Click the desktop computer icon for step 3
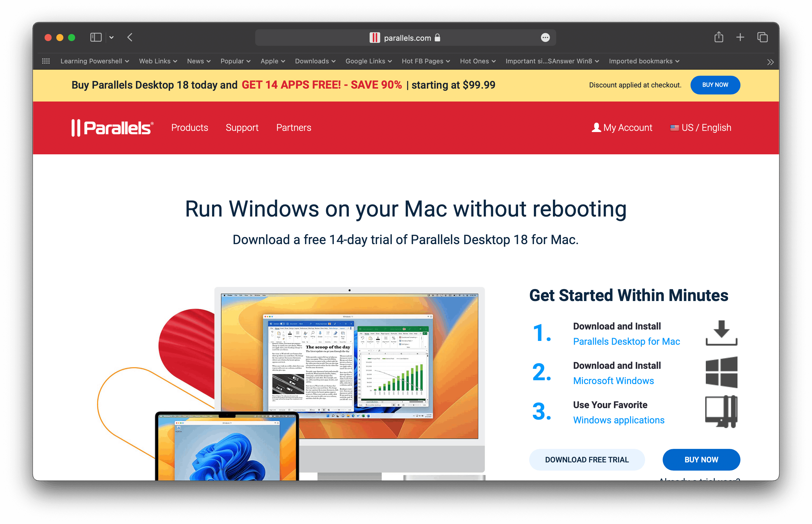Screen dimensions: 812x524 tap(721, 411)
